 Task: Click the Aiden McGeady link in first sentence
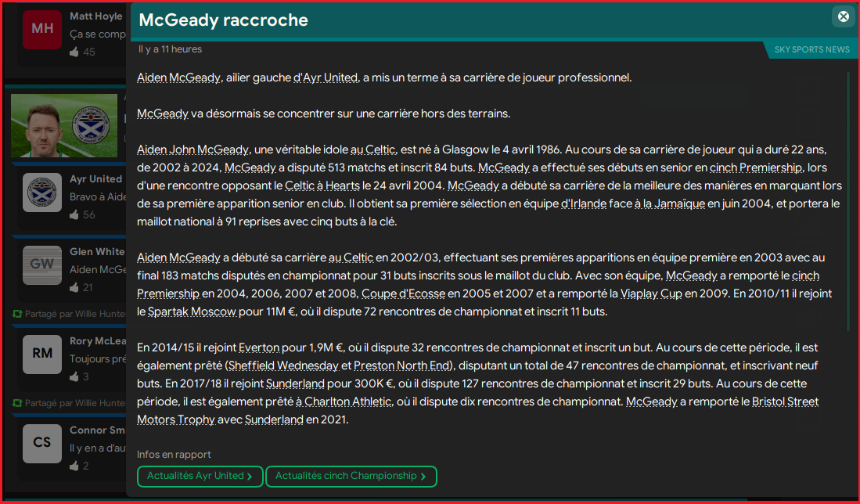coord(178,78)
